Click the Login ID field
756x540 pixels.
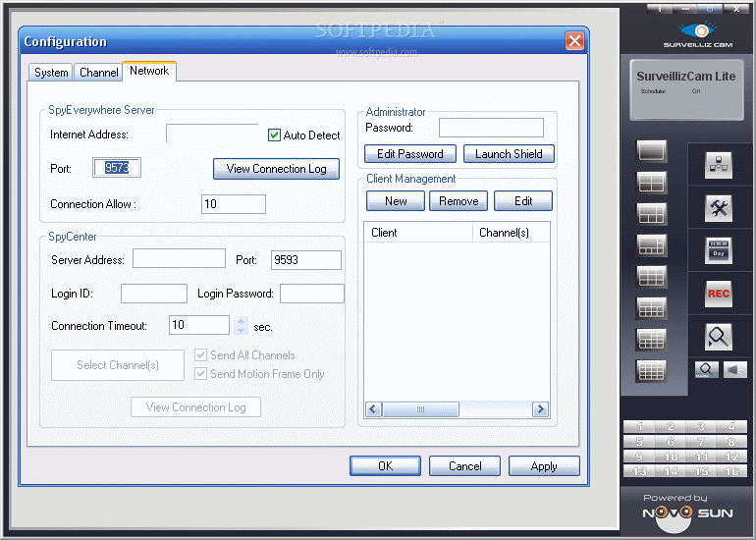tap(154, 294)
